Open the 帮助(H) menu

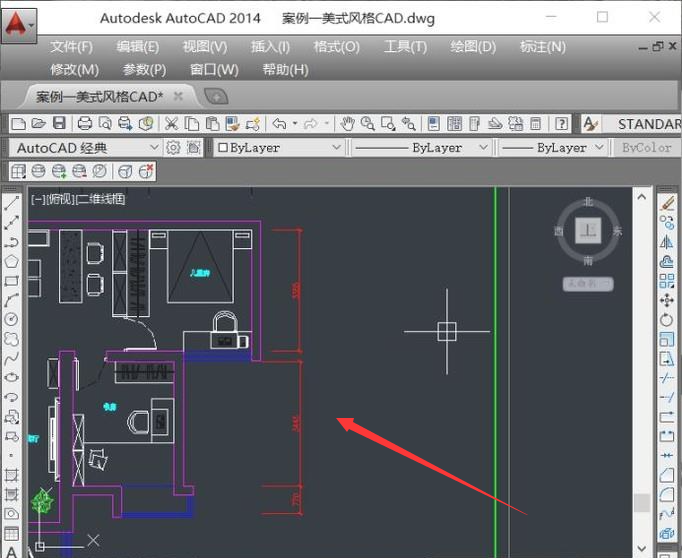[285, 70]
